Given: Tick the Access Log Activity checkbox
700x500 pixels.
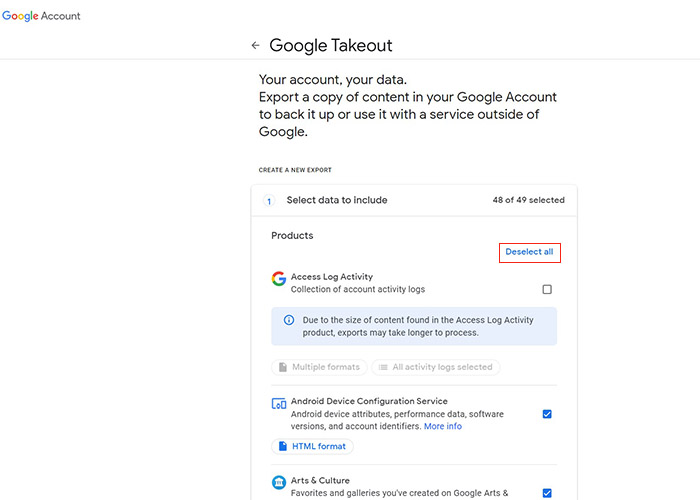Looking at the screenshot, I should (547, 289).
